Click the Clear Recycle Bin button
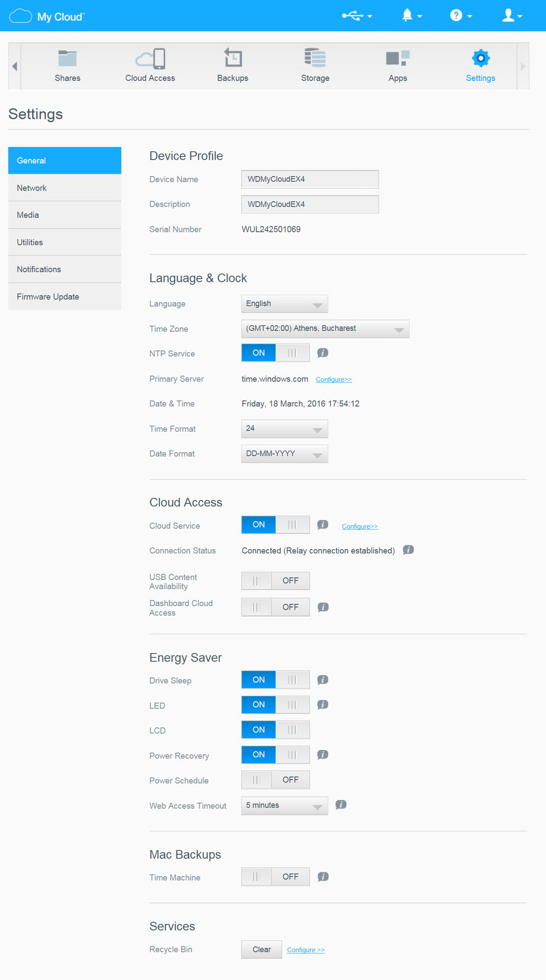The width and height of the screenshot is (546, 980). tap(262, 950)
